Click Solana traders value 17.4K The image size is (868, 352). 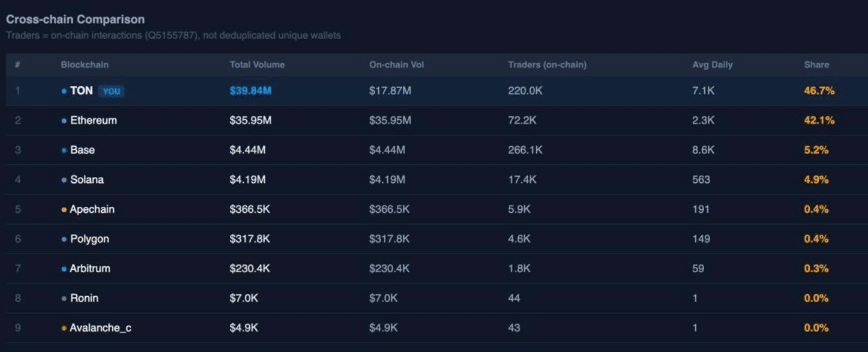522,180
